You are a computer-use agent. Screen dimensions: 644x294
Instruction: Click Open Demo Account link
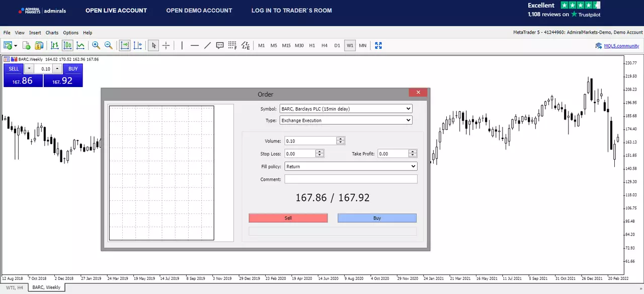click(x=199, y=11)
